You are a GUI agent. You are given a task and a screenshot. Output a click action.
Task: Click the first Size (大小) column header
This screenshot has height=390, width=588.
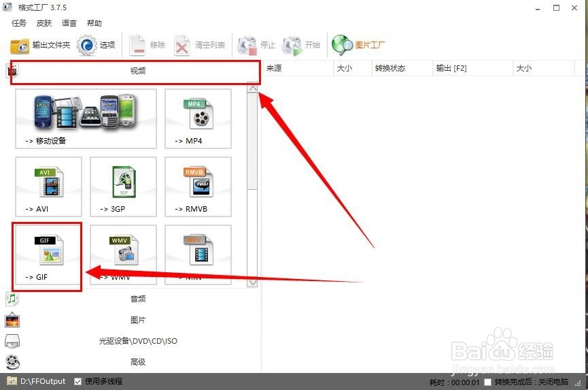click(353, 68)
